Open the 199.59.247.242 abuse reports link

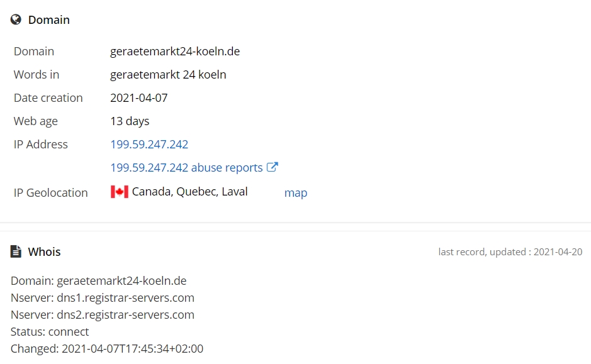tap(186, 168)
